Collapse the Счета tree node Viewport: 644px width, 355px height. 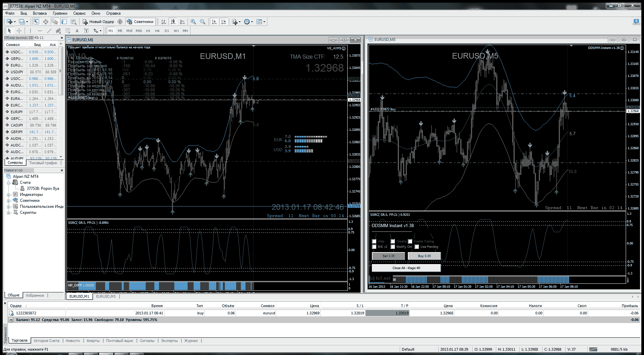pos(9,182)
